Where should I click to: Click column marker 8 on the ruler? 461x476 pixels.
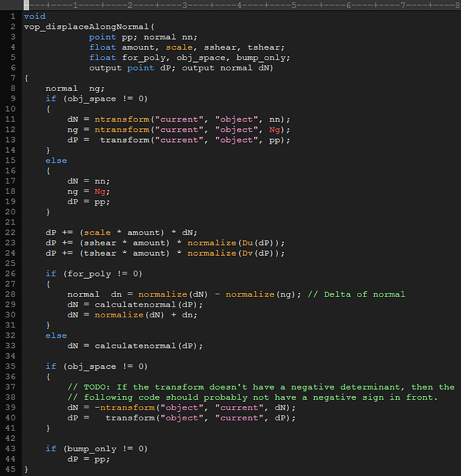pyautogui.click(x=457, y=5)
